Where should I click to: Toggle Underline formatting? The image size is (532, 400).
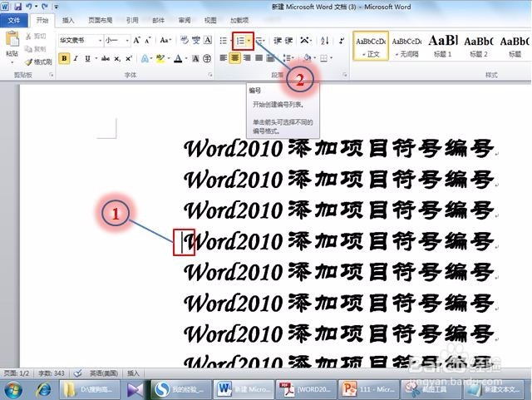pos(87,59)
